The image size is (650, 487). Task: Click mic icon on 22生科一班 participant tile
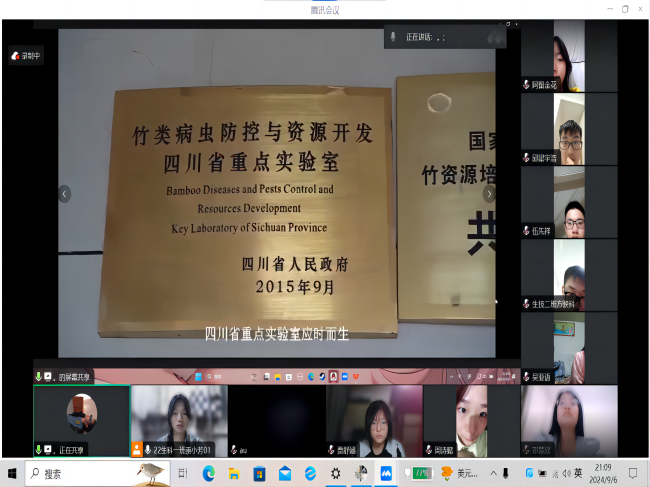tap(148, 449)
